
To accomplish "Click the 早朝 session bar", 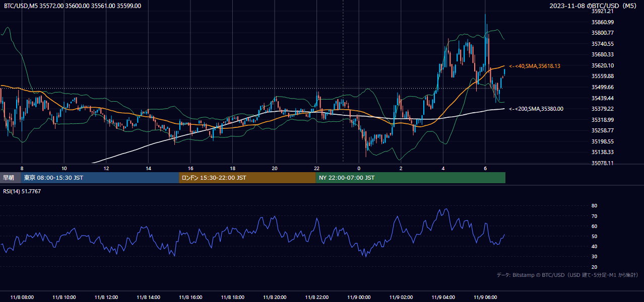I will coord(10,178).
